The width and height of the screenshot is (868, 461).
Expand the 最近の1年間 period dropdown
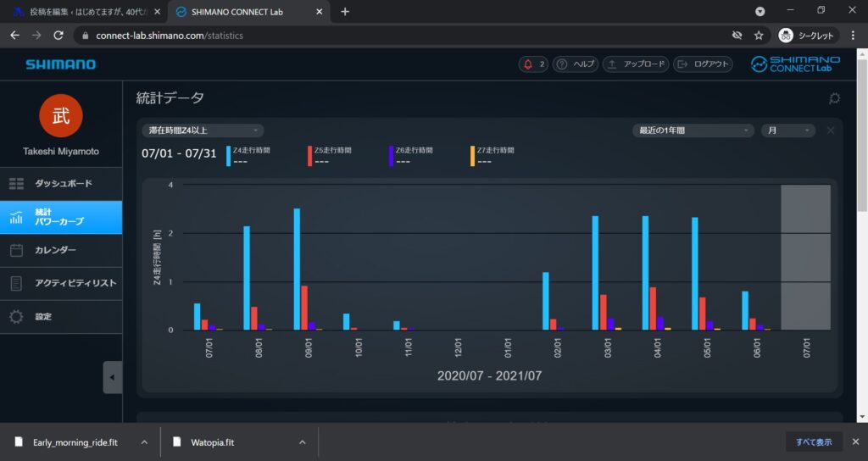693,131
